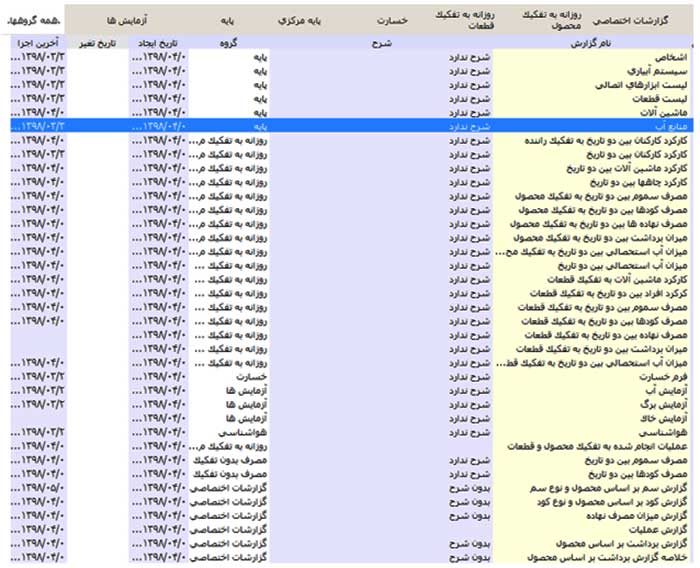Select خلاصه گزارش برداشت بر اساس محصول
Viewport: 700px width, 568px height.
click(607, 557)
